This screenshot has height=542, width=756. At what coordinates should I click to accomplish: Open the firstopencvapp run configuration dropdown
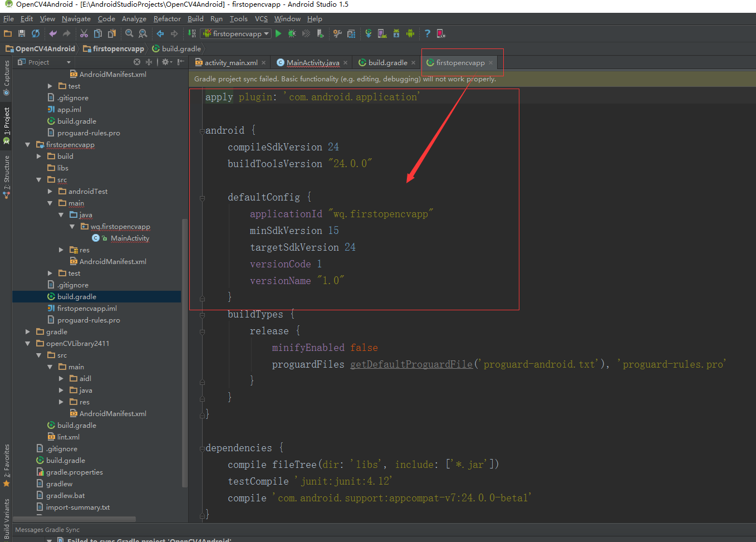236,33
